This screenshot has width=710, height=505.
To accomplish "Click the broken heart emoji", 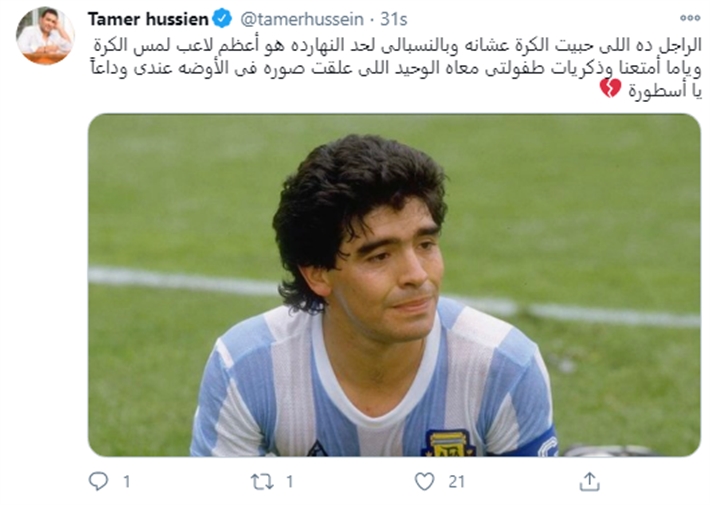I will coord(610,88).
